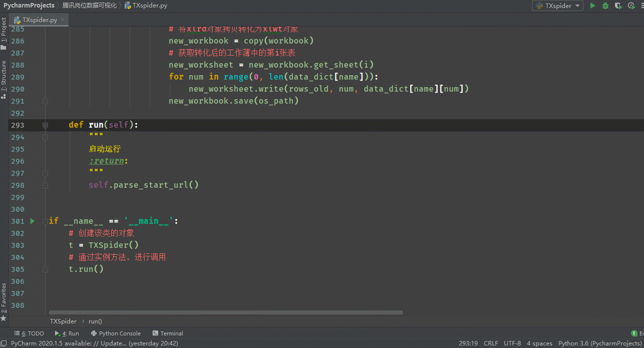
Task: Click TXspider.py in the navigation bar
Action: coord(146,6)
